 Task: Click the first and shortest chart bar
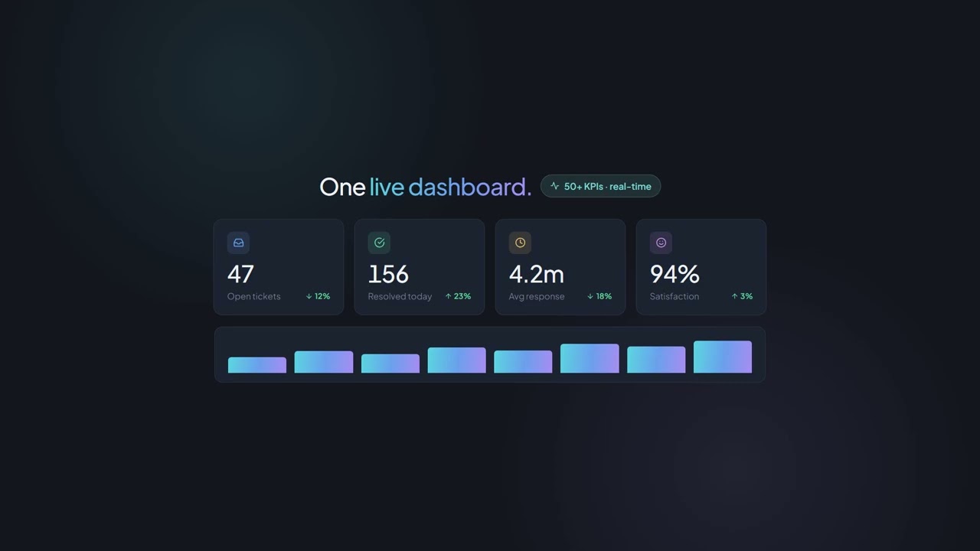[x=257, y=365]
